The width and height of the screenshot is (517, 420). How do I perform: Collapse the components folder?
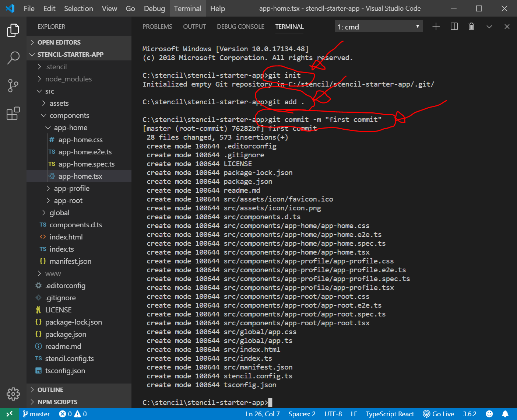(69, 115)
